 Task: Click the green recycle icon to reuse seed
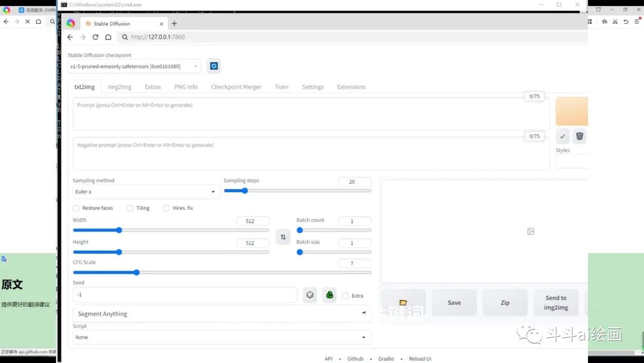pos(329,295)
